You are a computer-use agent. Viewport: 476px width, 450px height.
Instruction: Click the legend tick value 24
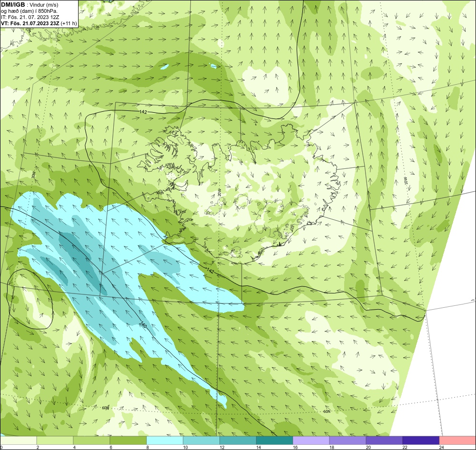441,447
